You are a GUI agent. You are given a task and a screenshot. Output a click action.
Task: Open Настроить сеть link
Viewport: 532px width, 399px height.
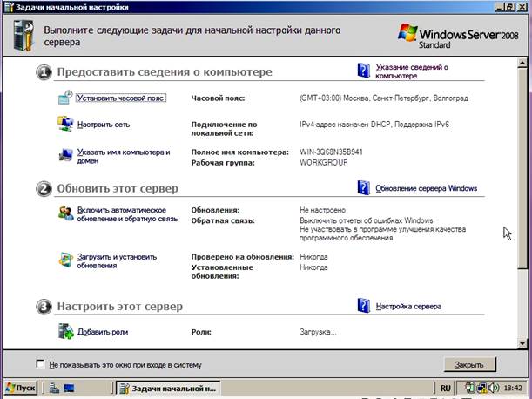point(104,125)
